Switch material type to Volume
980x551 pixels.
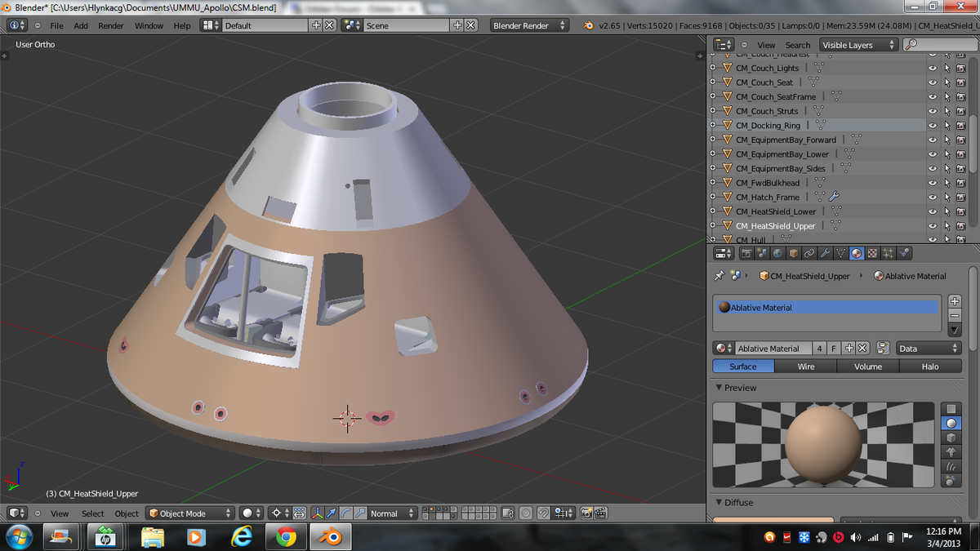868,367
